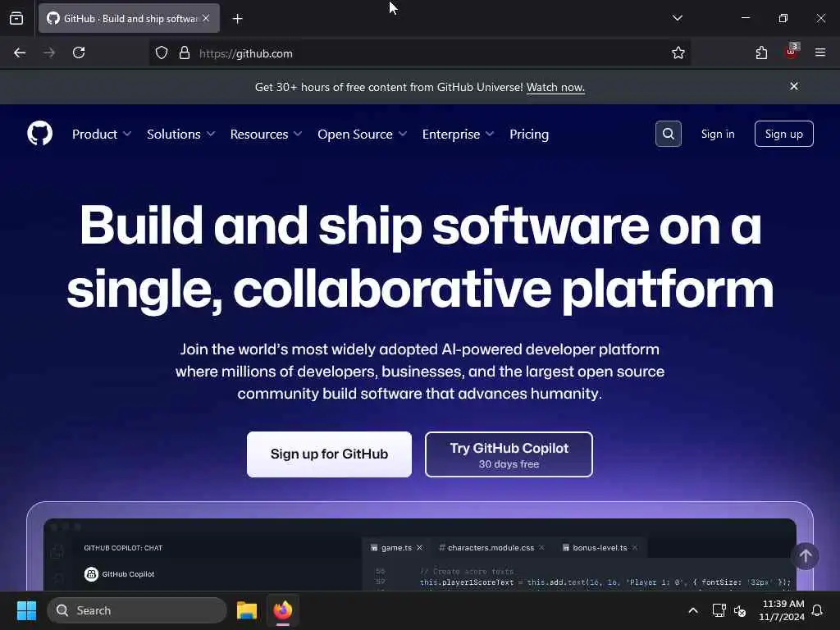The image size is (840, 630).
Task: Click the muted volume tray icon
Action: click(740, 610)
